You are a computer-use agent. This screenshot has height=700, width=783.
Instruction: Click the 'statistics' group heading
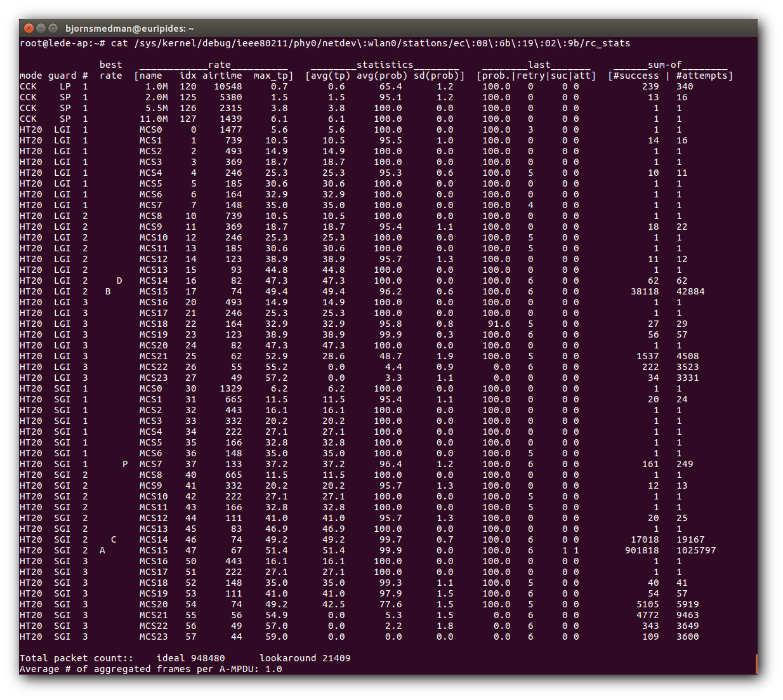point(385,65)
